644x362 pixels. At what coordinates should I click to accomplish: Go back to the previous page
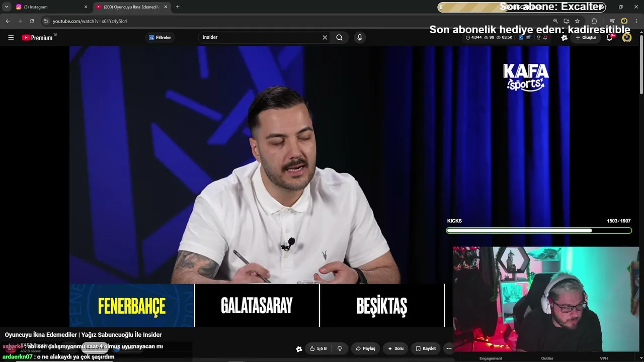click(8, 21)
